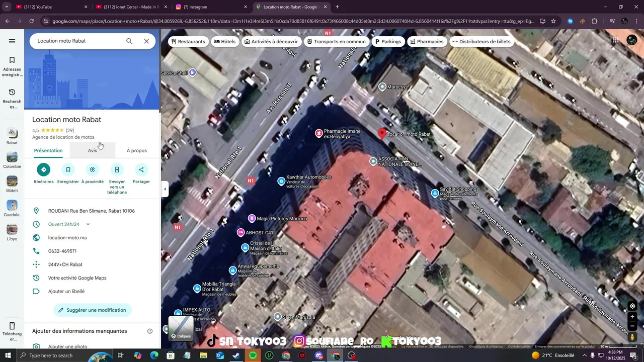The height and width of the screenshot is (362, 644).
Task: Open a new browser tab
Action: click(x=337, y=7)
